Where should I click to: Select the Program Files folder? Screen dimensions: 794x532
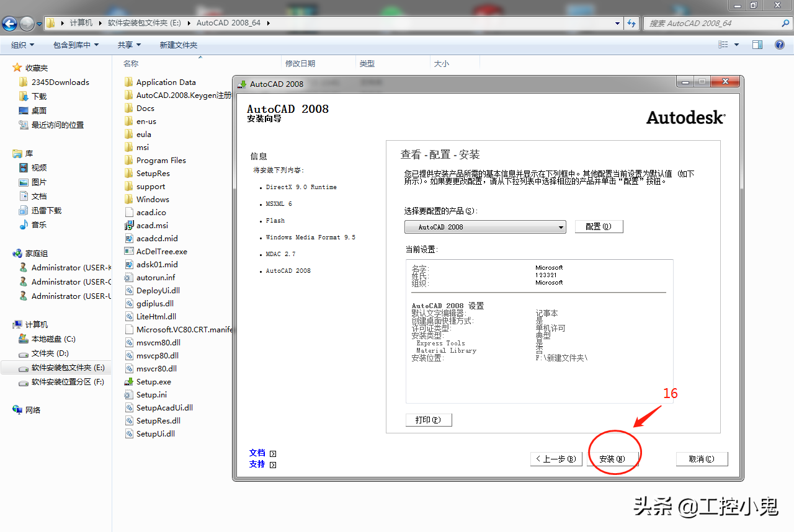161,161
